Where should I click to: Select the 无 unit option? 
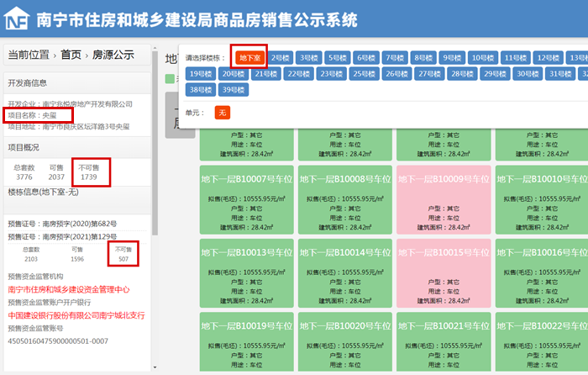click(x=223, y=113)
